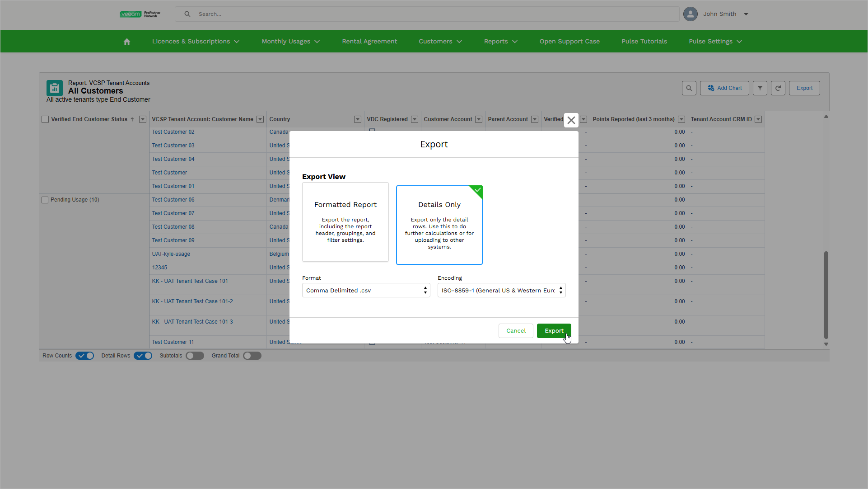Open the Reports menu
Screen dimensions: 868x489
click(x=500, y=42)
